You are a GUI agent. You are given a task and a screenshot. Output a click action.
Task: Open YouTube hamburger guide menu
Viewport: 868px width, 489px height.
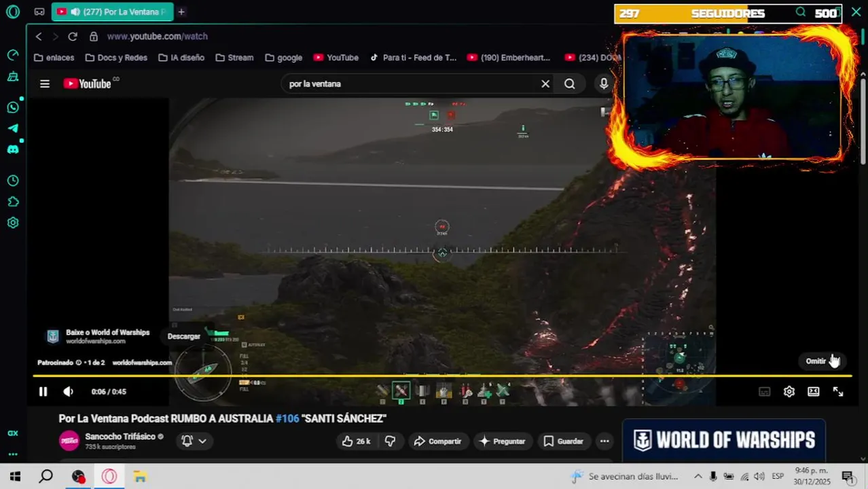(x=45, y=84)
